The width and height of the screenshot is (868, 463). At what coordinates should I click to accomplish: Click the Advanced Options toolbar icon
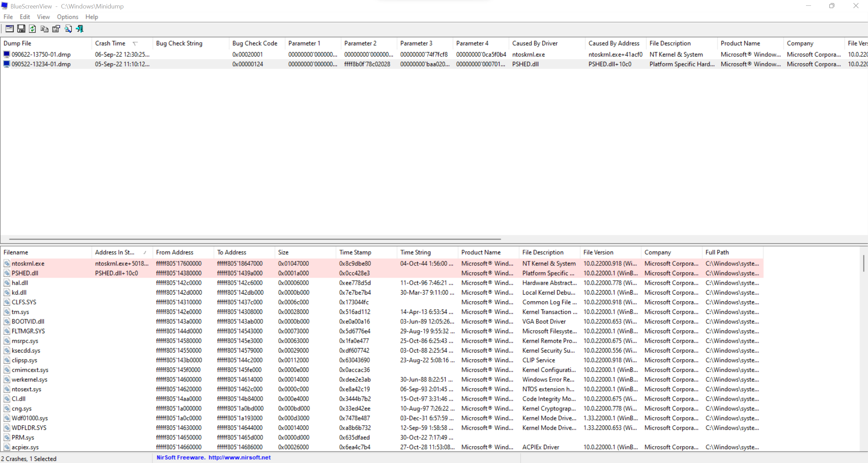click(x=9, y=29)
